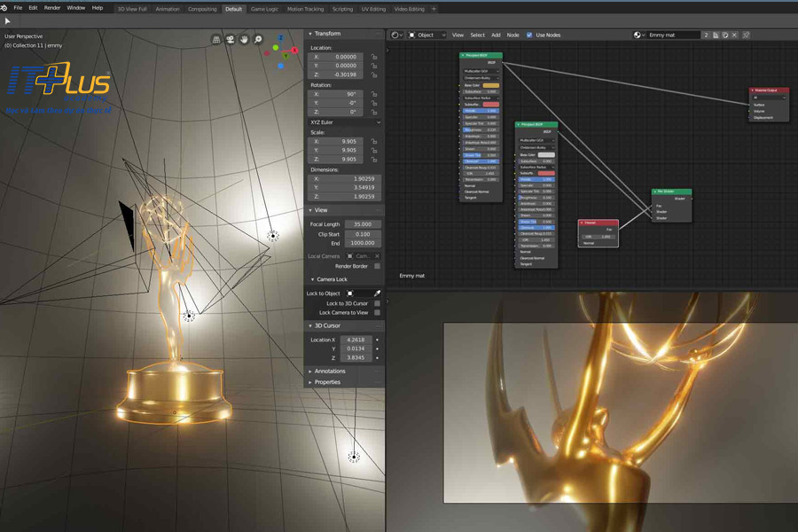The image size is (798, 532).
Task: Disable the Use Nodes checkbox
Action: pyautogui.click(x=529, y=35)
